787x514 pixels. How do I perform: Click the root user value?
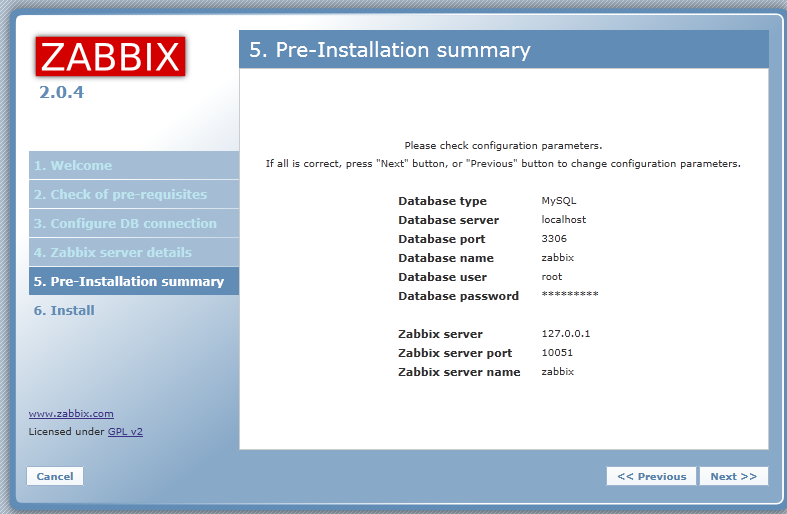552,277
